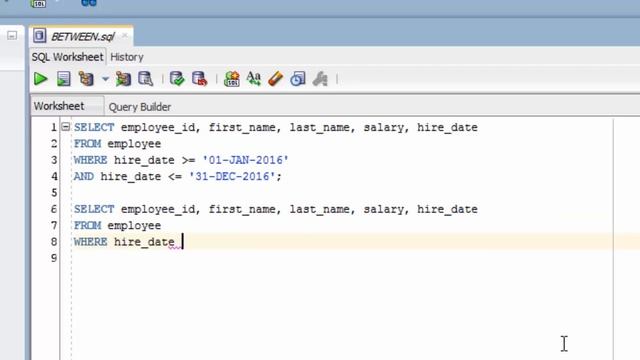The height and width of the screenshot is (360, 640).
Task: Click hire_date on line 8
Action: tap(144, 242)
